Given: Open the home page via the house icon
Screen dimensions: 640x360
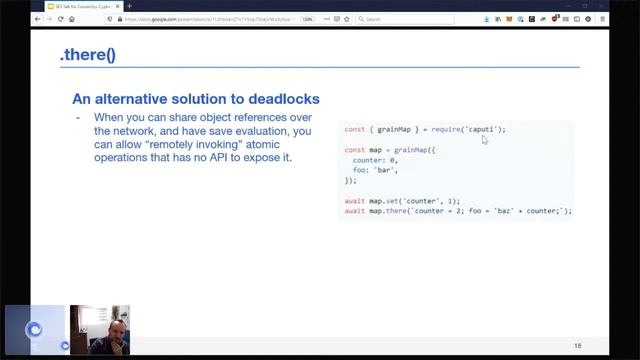Looking at the screenshot, I should coord(72,19).
